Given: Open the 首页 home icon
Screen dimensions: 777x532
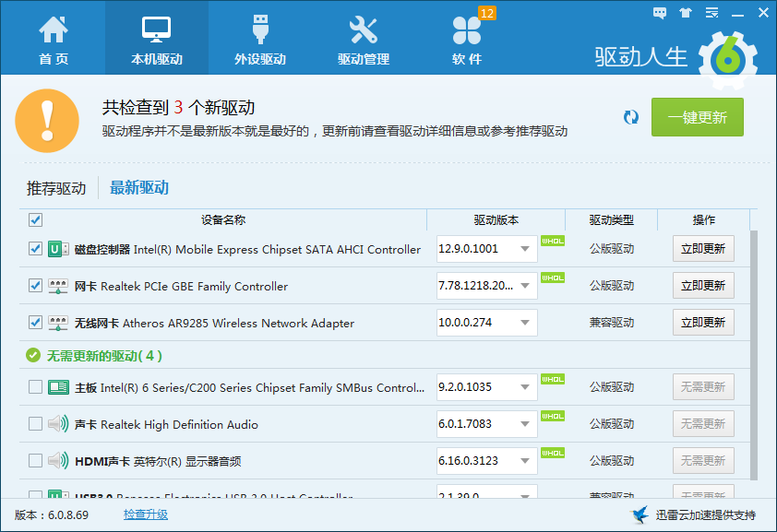Looking at the screenshot, I should 53,32.
